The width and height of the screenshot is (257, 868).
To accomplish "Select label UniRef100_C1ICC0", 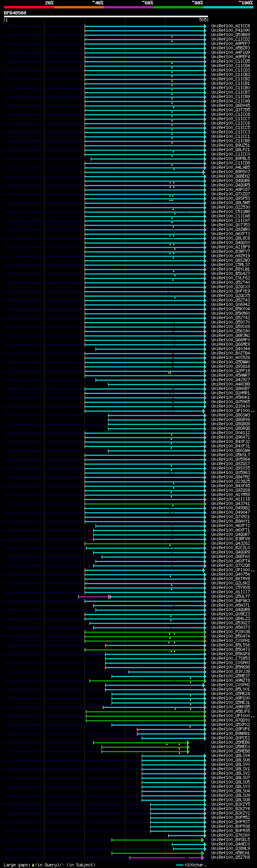I will [x=230, y=154].
